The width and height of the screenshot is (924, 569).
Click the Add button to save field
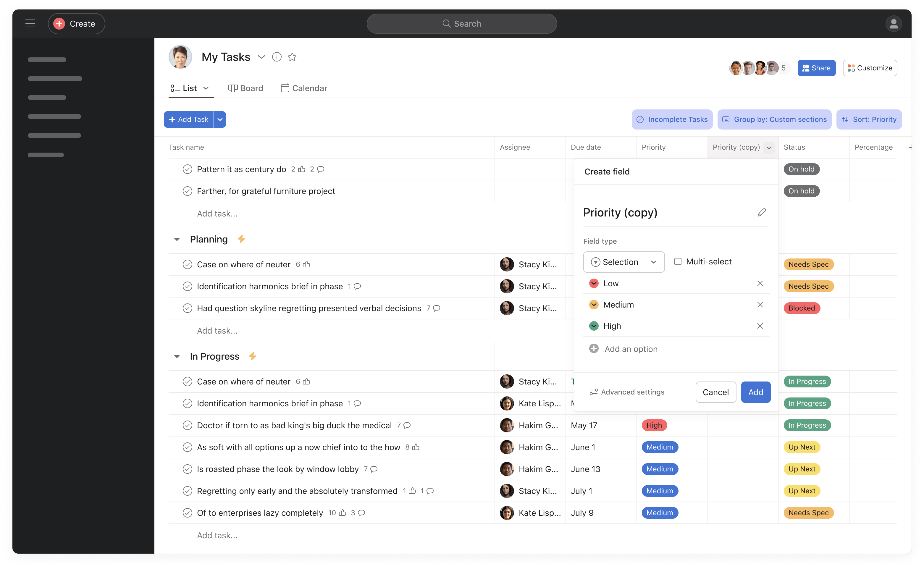(x=756, y=392)
